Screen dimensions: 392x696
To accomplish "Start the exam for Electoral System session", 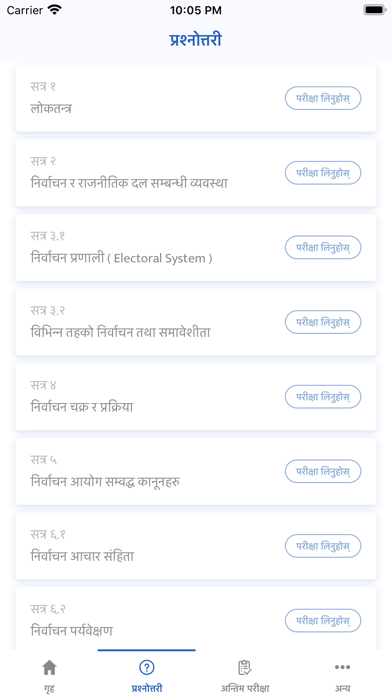I will tap(323, 247).
